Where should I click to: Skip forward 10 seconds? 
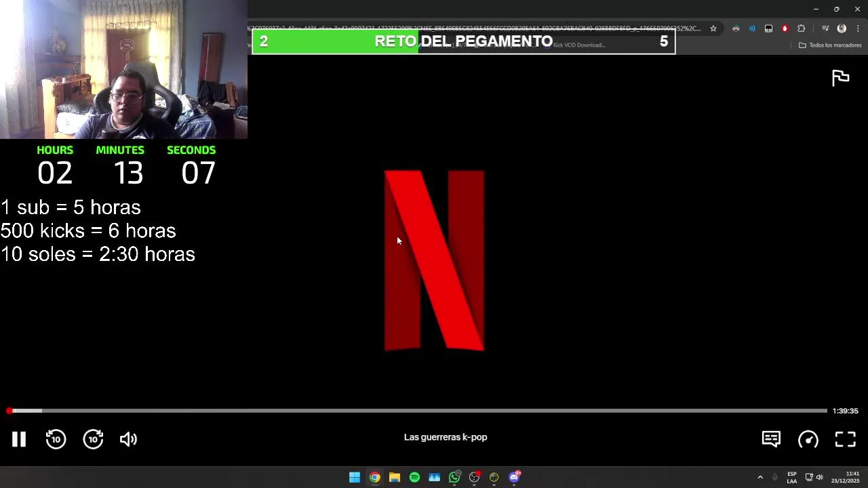click(93, 439)
